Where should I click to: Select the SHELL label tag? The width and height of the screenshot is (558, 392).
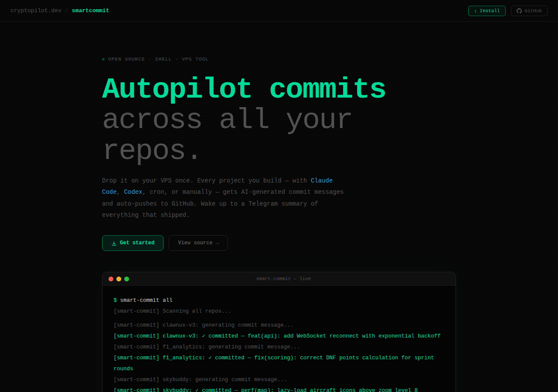[163, 58]
